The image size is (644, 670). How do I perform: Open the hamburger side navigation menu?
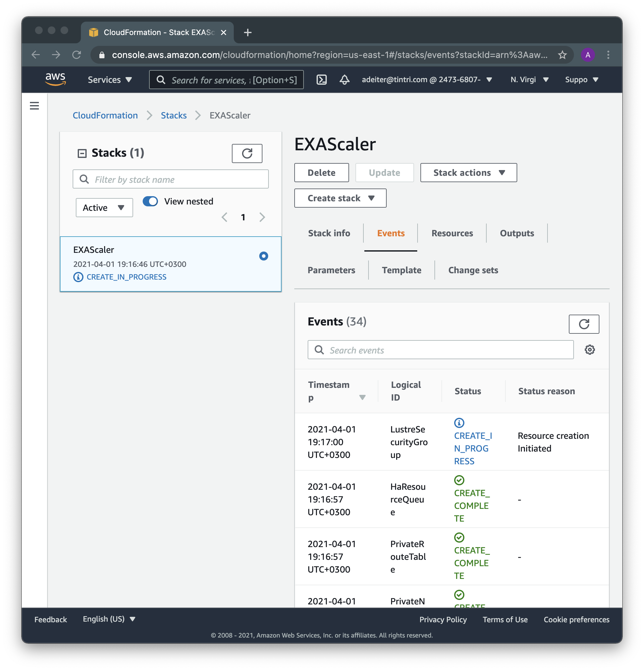click(34, 106)
